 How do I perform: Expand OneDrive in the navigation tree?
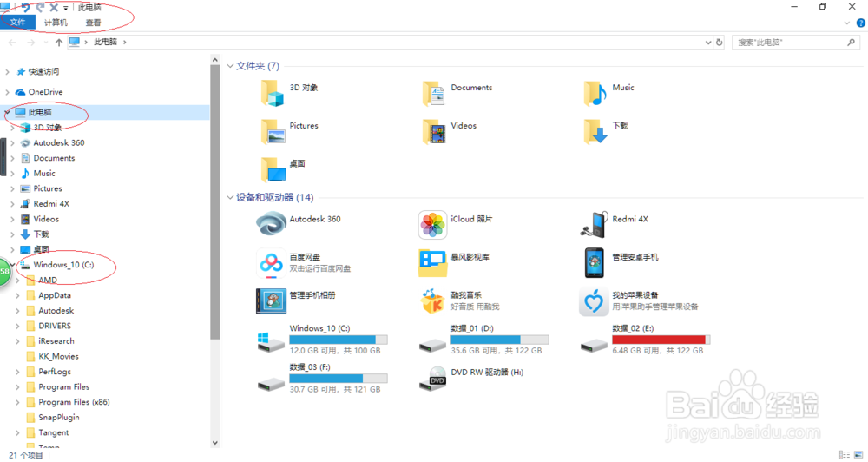(x=7, y=92)
